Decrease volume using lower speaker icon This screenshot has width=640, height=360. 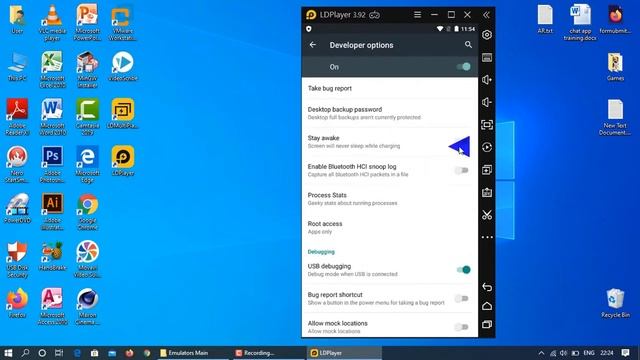click(x=487, y=102)
